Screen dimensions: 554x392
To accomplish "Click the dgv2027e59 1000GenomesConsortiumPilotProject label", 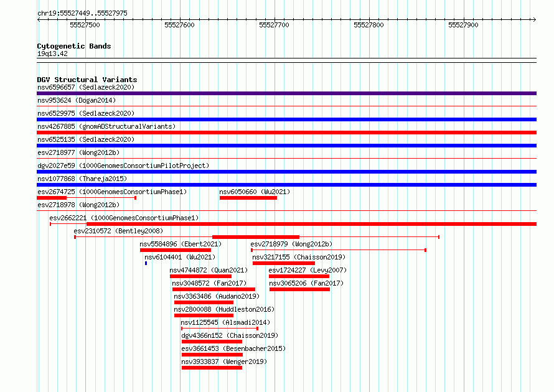I will click(x=123, y=166).
